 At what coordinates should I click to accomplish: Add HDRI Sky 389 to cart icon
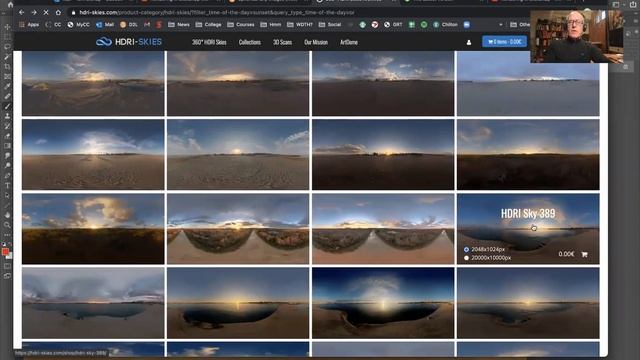coord(584,254)
